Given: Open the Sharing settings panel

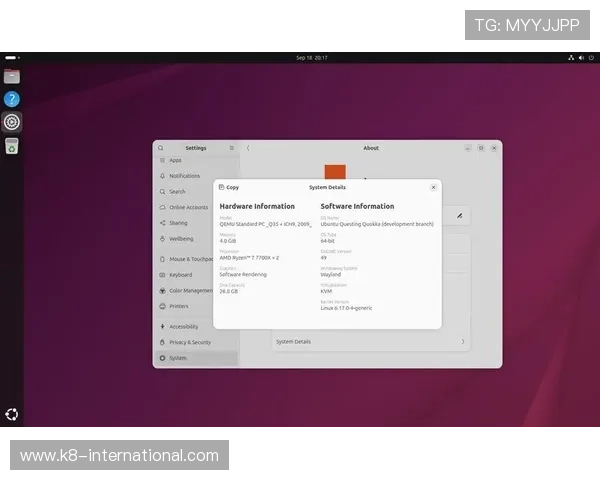Looking at the screenshot, I should tap(178, 223).
